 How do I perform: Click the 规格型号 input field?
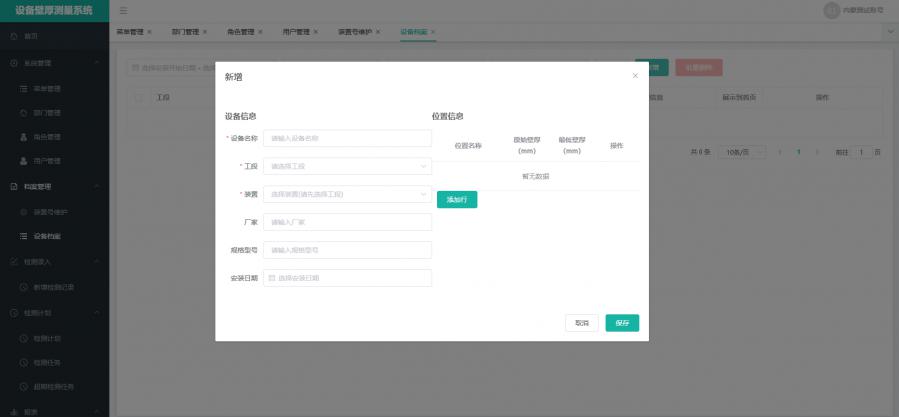click(x=347, y=250)
